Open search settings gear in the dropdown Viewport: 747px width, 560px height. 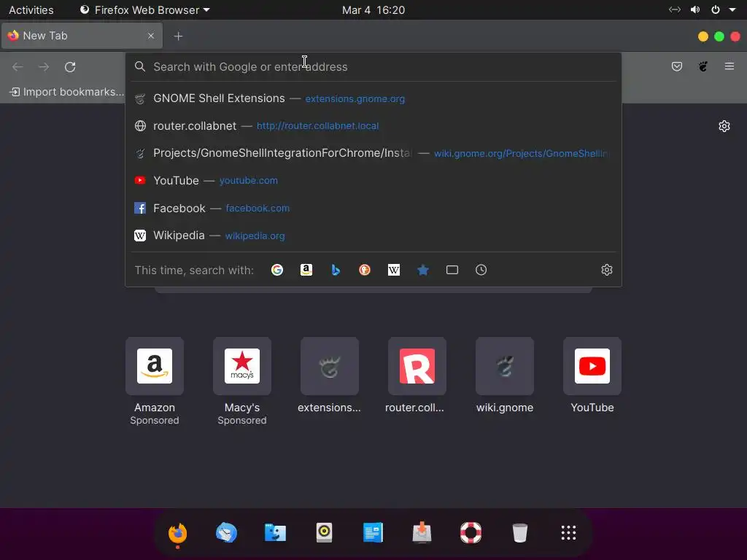606,270
